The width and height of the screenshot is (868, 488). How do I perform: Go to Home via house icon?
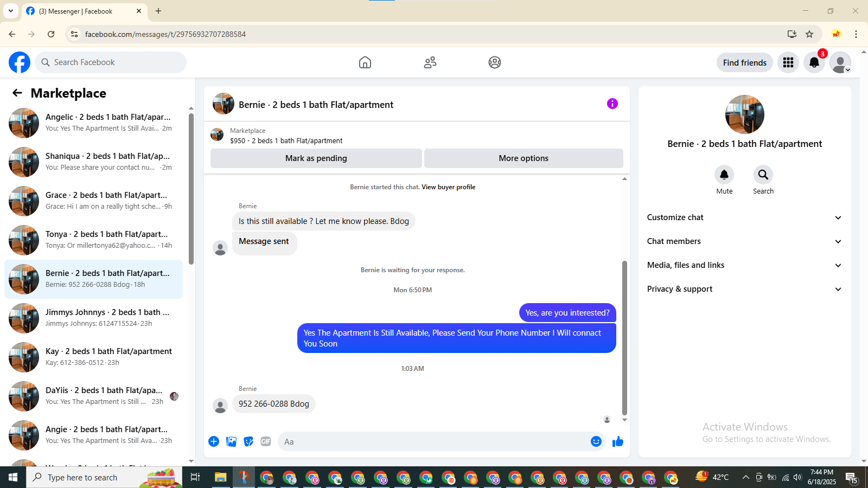pos(365,62)
